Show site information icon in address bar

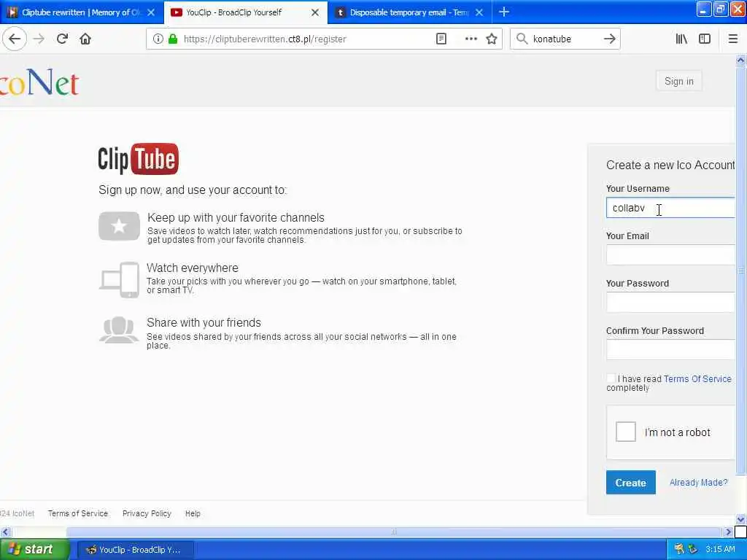tap(158, 39)
